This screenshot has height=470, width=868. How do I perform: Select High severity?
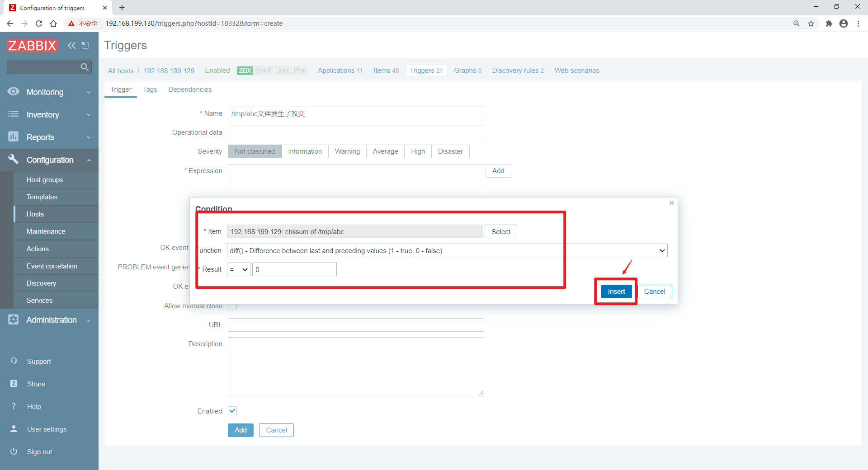(x=418, y=151)
